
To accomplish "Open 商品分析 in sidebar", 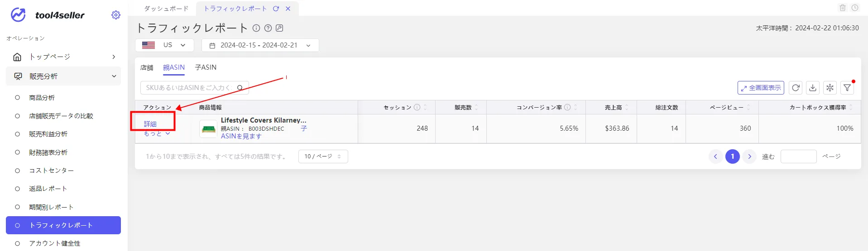I will click(x=42, y=98).
